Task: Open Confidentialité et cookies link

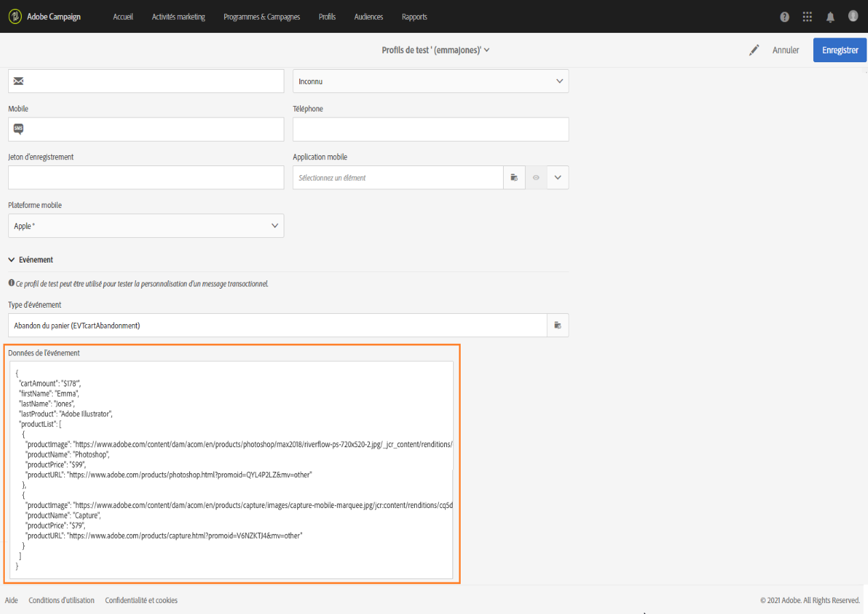Action: (x=141, y=600)
